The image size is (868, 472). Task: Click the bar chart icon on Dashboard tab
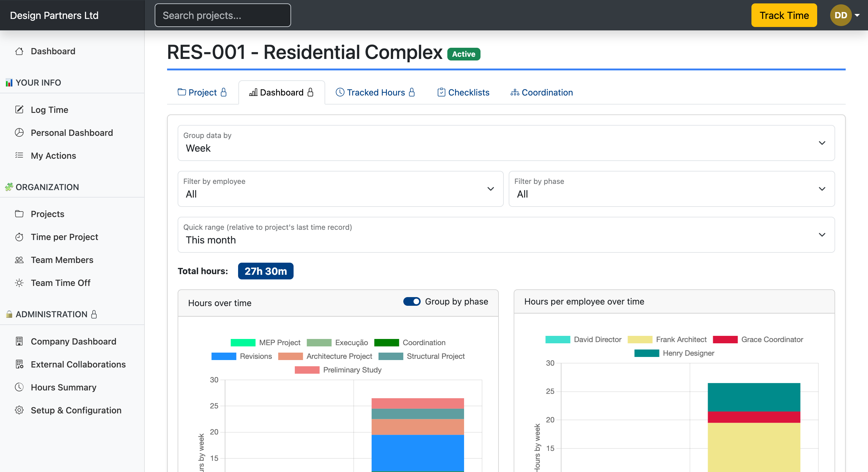253,92
